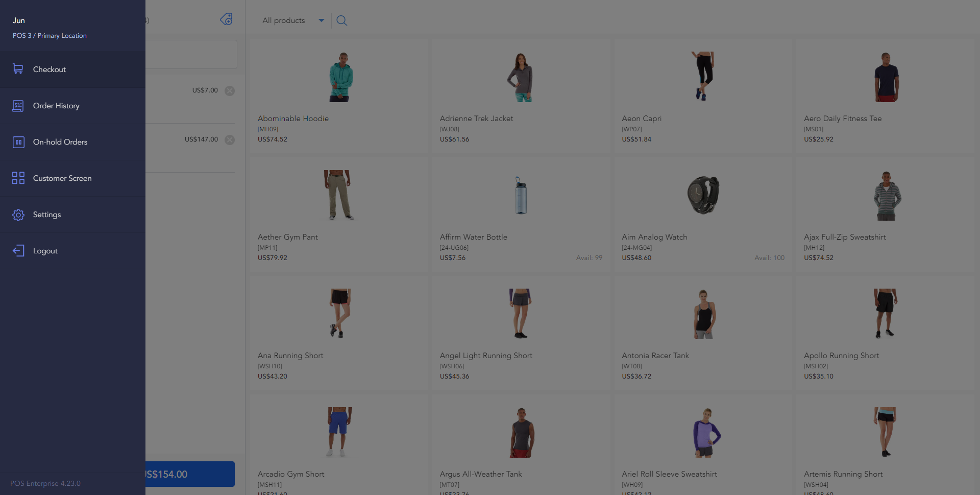Click the US$79.92 price of Aether Gym Pant
The height and width of the screenshot is (495, 980).
point(273,258)
